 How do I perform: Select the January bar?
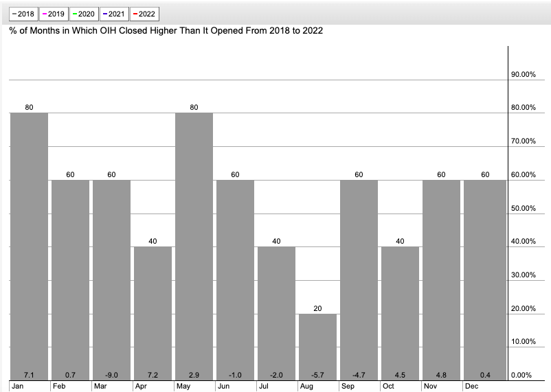click(29, 246)
